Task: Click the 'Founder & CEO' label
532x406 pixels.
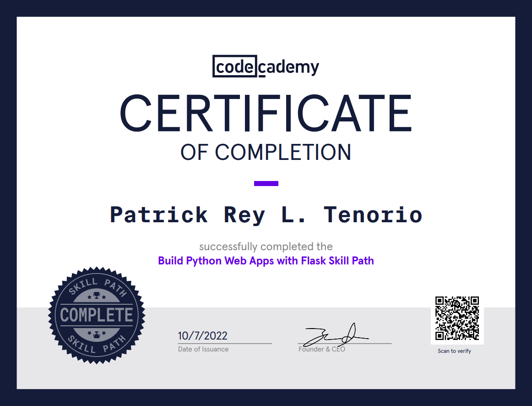Action: coord(322,349)
